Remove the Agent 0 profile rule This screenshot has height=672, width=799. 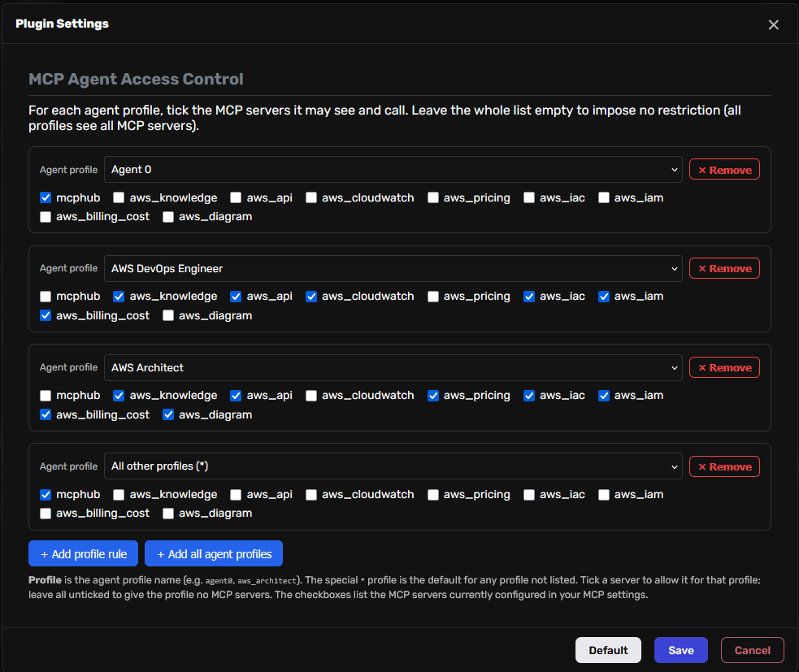pos(724,170)
